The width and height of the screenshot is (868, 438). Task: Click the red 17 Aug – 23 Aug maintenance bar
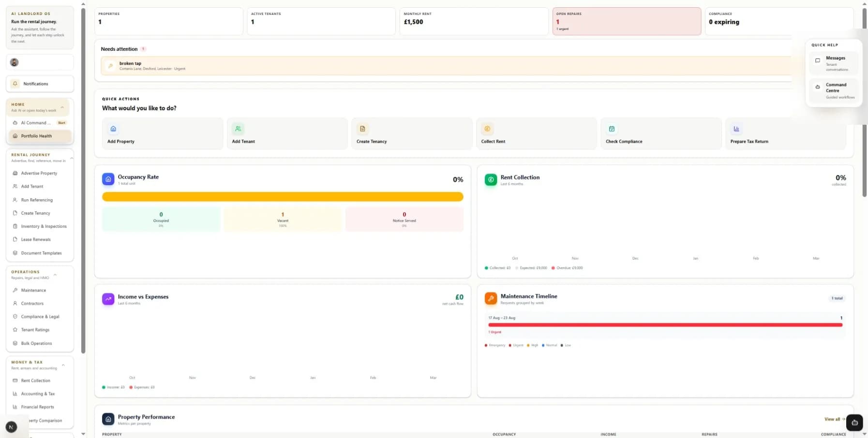click(665, 325)
